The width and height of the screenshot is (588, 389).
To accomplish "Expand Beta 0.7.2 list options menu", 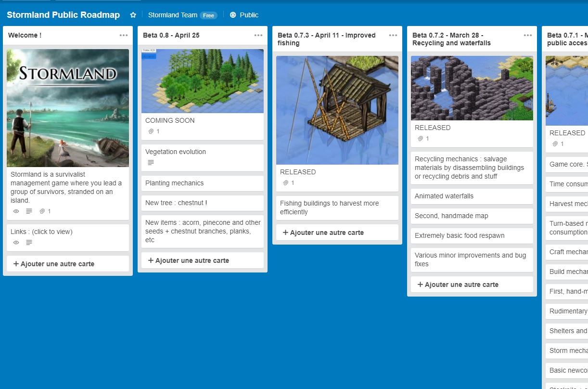I will pos(528,35).
